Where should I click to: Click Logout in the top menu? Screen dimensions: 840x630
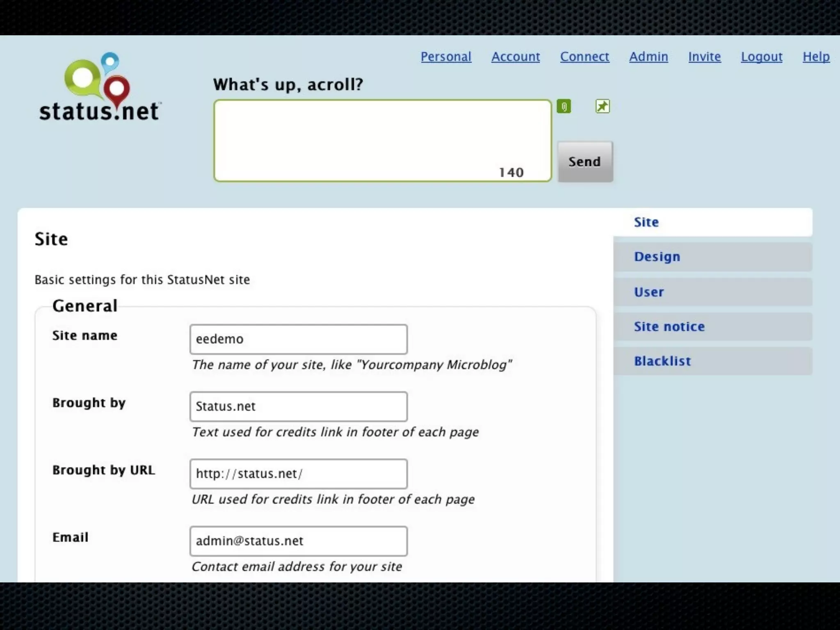click(x=762, y=57)
